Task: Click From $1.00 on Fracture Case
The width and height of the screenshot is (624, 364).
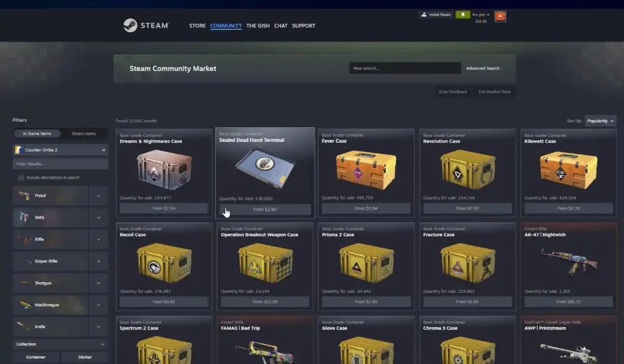Action: [x=468, y=302]
